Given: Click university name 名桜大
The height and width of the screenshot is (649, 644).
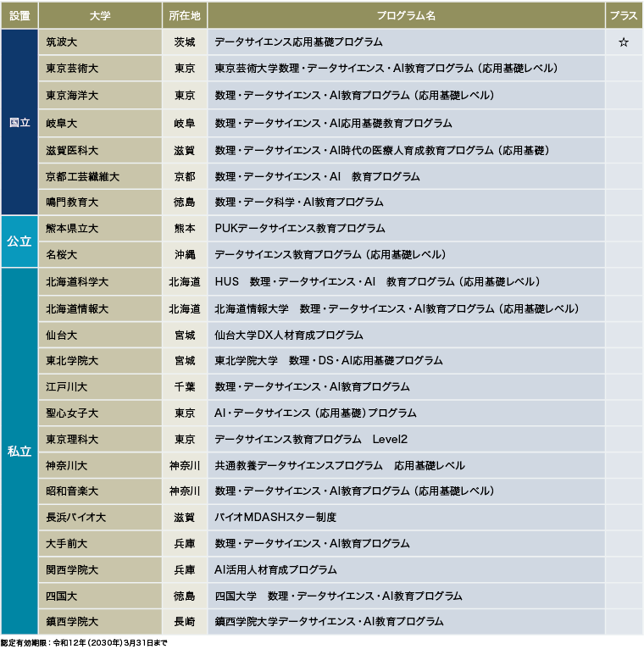Looking at the screenshot, I should 62,254.
